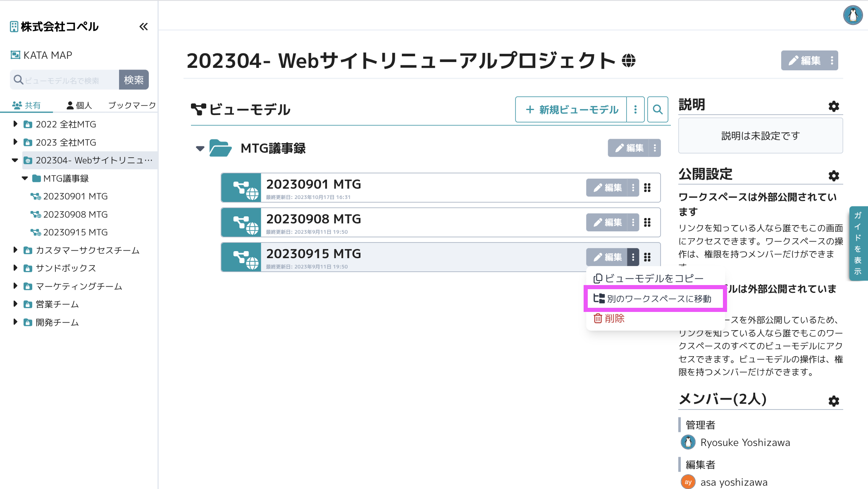Image resolution: width=868 pixels, height=489 pixels.
Task: Switch to the ブックマーク tab
Action: coord(132,105)
